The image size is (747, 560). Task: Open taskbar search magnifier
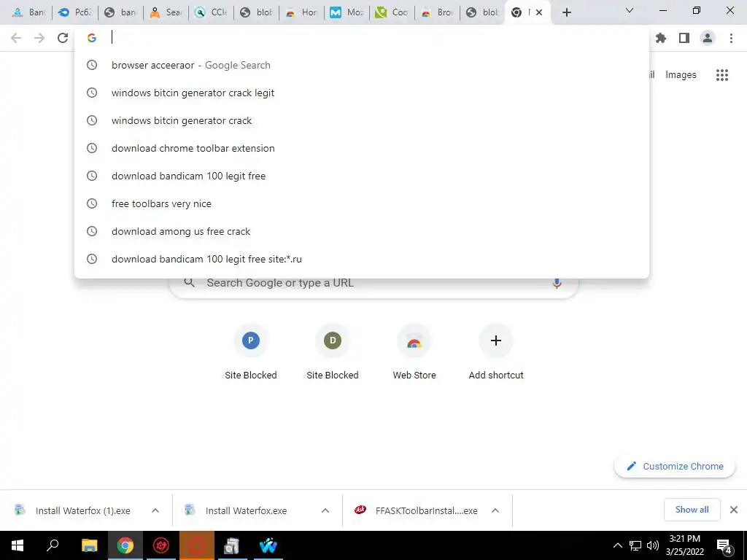tap(53, 545)
